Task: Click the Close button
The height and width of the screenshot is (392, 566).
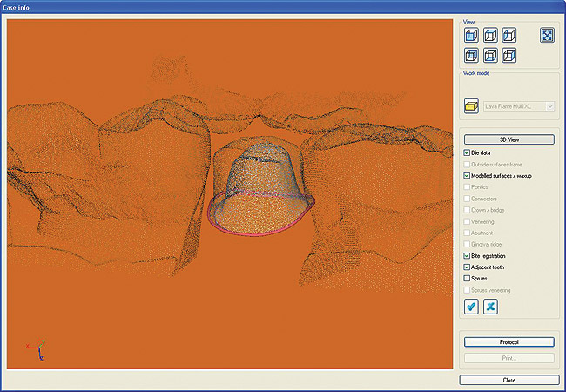Action: (509, 381)
